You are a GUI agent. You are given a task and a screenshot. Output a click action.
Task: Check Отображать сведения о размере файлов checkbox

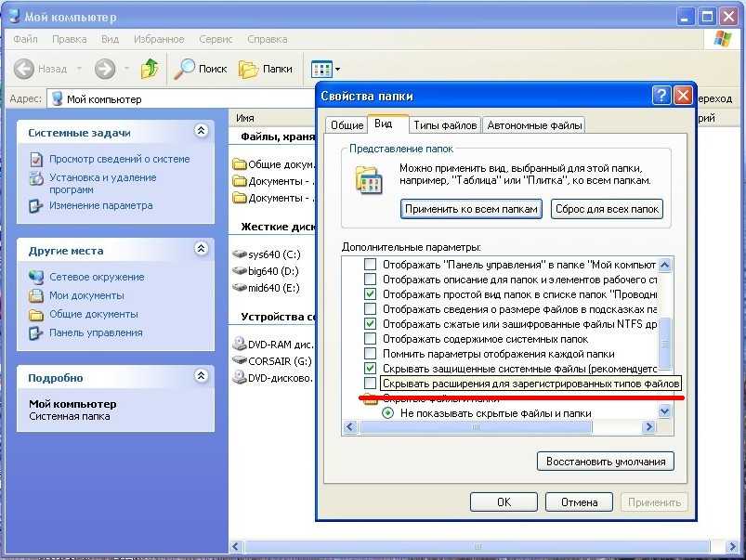tap(370, 308)
